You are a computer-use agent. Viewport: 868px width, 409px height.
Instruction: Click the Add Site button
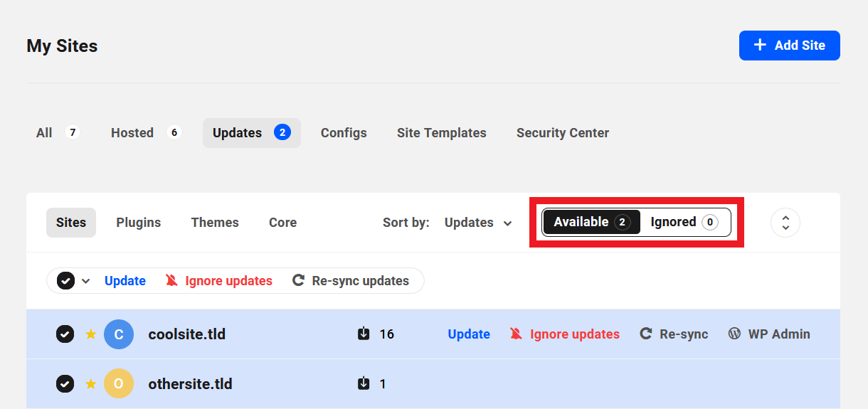click(789, 46)
